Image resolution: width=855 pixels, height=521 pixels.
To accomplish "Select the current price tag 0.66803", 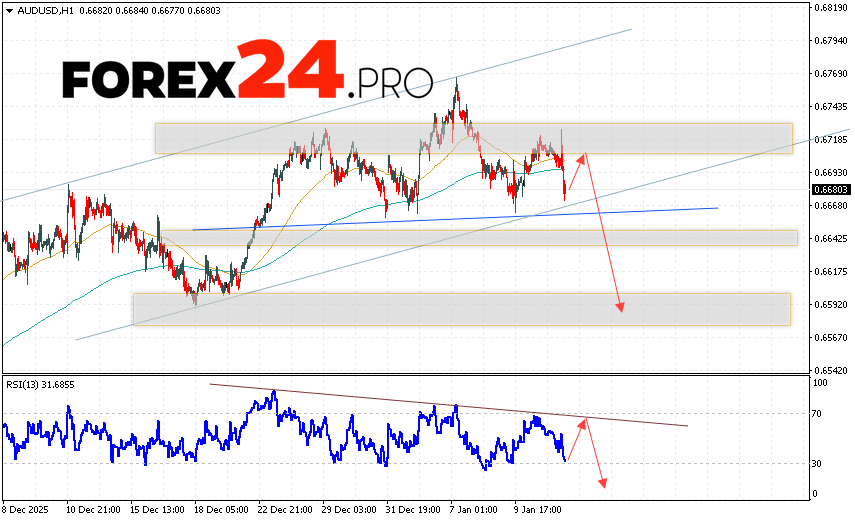I will click(x=831, y=189).
